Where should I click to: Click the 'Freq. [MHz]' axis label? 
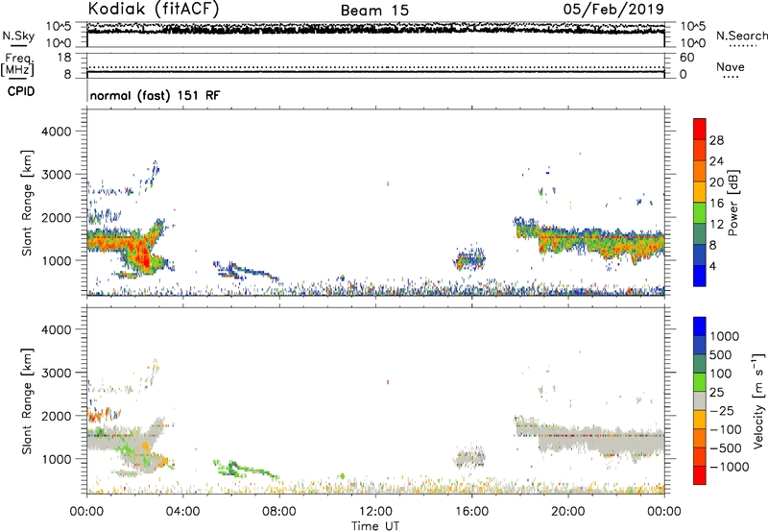coord(18,65)
